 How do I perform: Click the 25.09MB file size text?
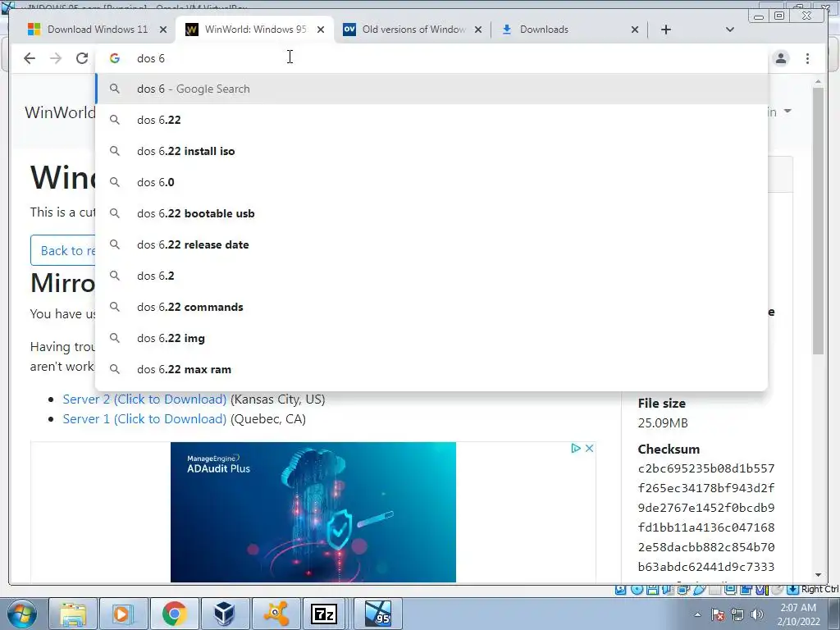(663, 423)
